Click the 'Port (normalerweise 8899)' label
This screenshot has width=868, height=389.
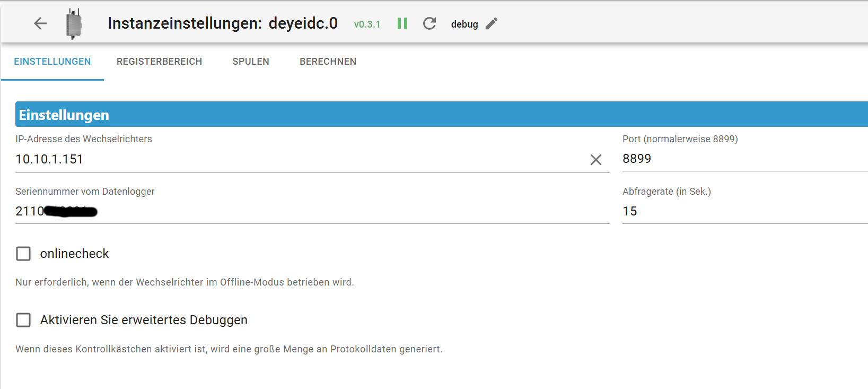680,139
